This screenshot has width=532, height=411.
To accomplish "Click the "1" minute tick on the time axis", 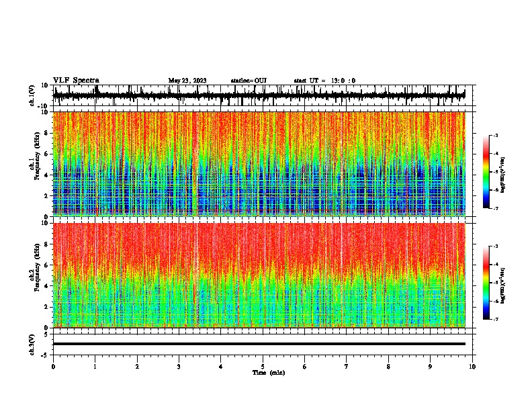I will click(x=95, y=367).
